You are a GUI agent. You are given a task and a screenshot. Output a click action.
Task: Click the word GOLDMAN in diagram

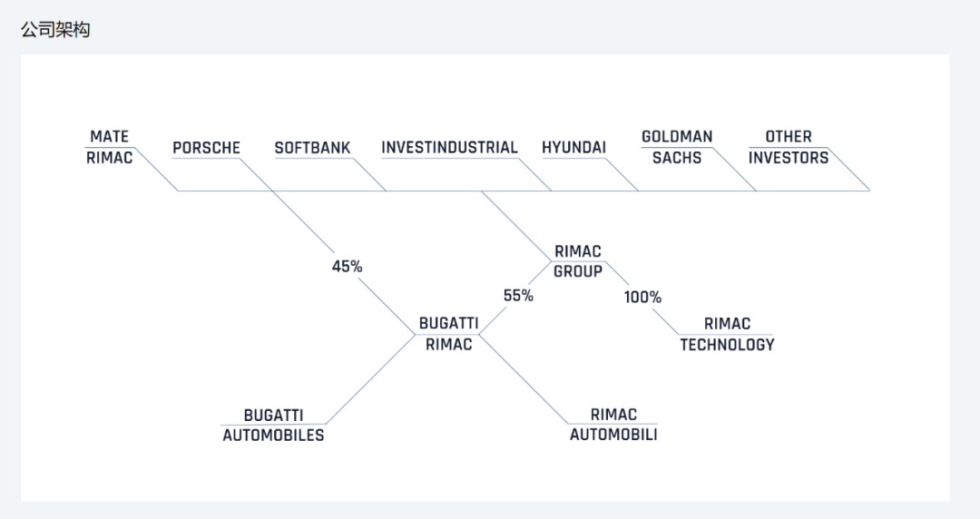click(677, 136)
